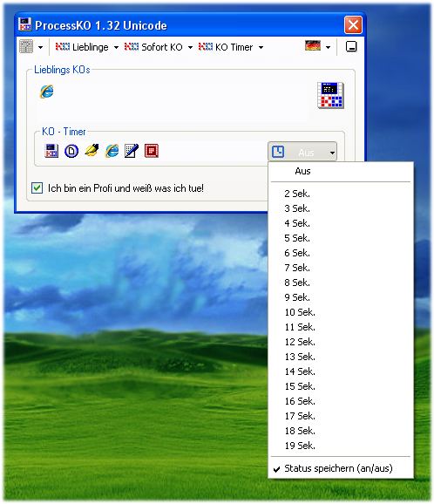Open the grid icon menu in toolbar
Image resolution: width=434 pixels, height=504 pixels.
pos(26,46)
